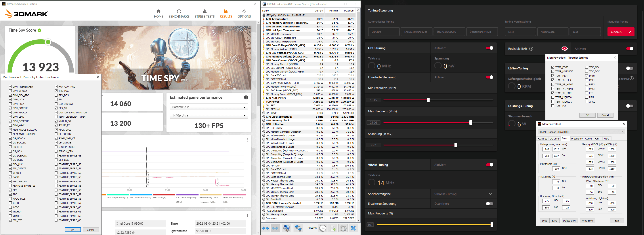Open the Battlefield V game dropdown
Image resolution: width=644 pixels, height=235 pixels.
pyautogui.click(x=209, y=107)
